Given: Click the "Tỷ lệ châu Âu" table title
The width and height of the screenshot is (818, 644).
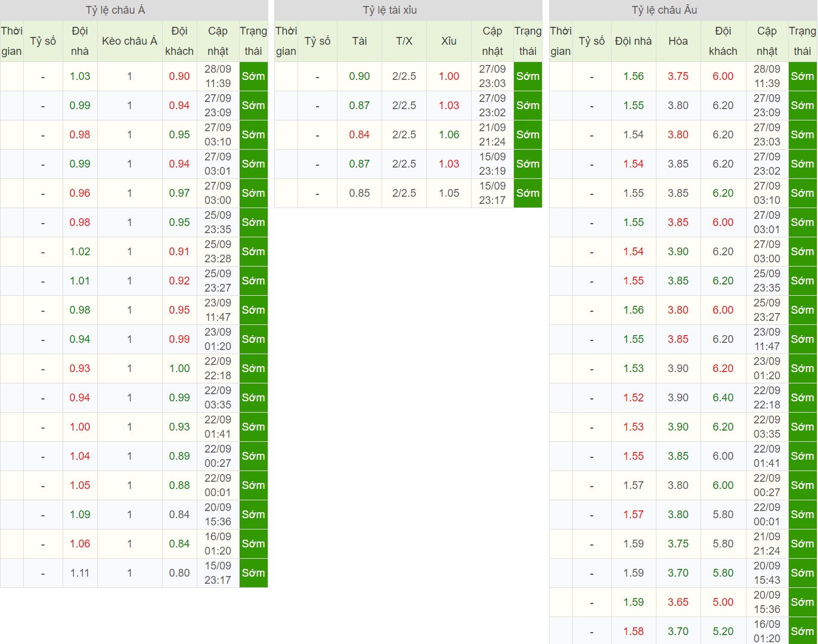Looking at the screenshot, I should tap(664, 10).
